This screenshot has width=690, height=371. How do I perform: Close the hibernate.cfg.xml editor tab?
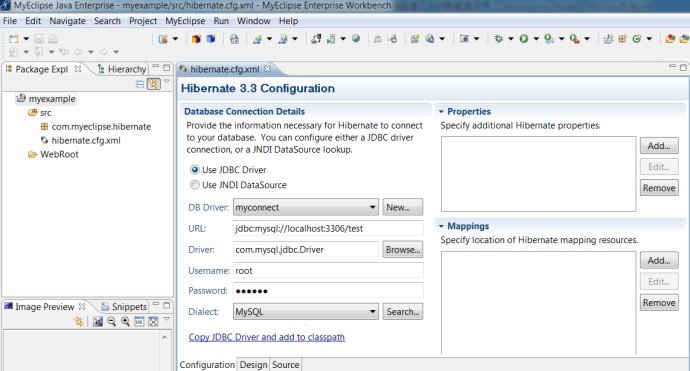[x=267, y=69]
